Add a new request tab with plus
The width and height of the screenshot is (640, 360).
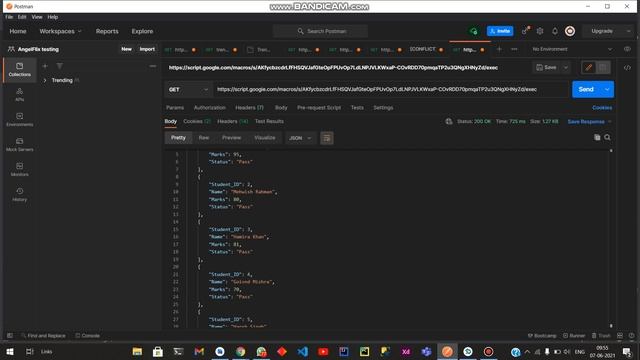click(x=499, y=49)
